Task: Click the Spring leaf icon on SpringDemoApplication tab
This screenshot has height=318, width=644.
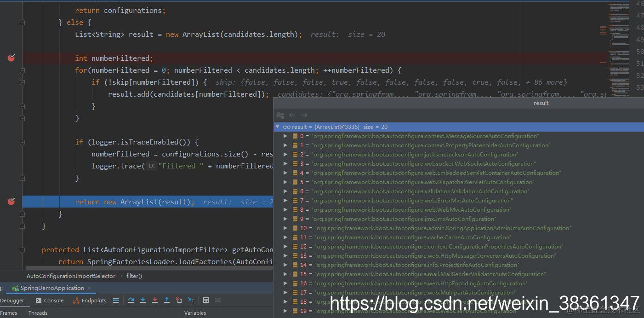Action: [15, 288]
